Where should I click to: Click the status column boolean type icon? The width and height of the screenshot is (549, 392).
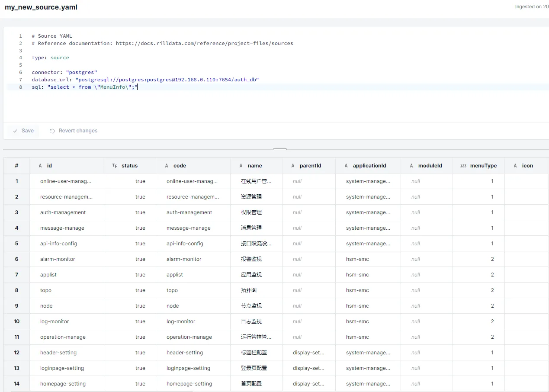click(115, 166)
